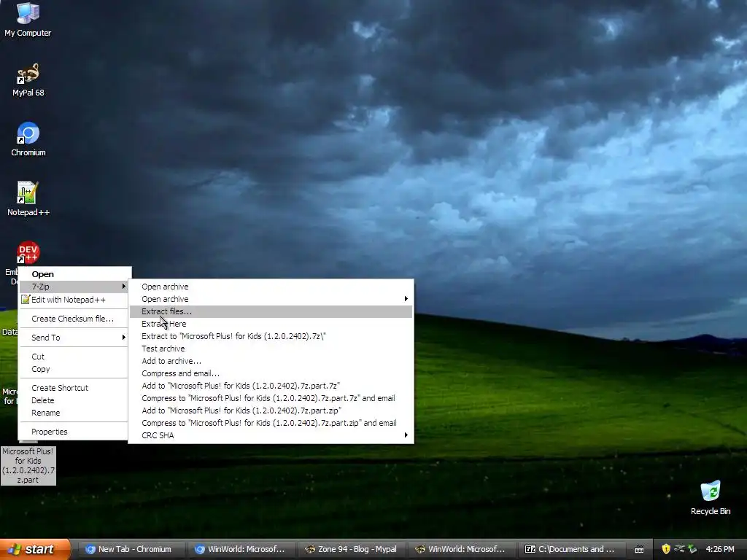Click the green arrow tray icon
Viewport: 747px width, 560px height.
point(692,549)
